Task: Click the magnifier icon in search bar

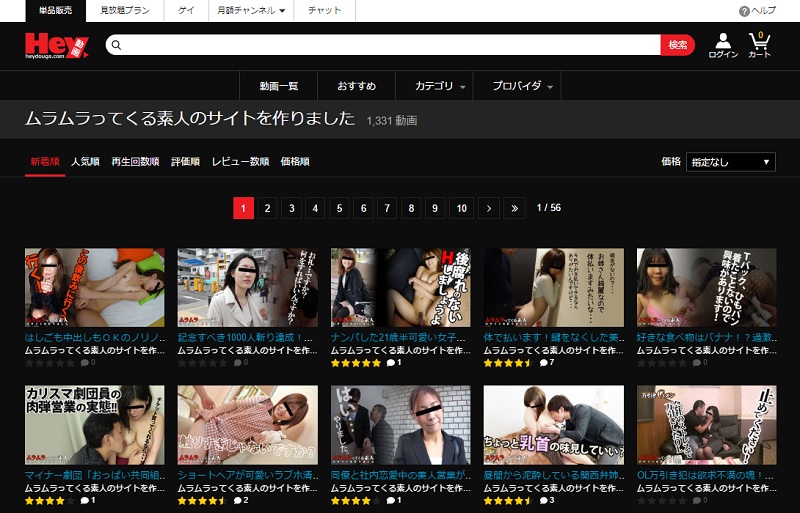Action: tap(116, 45)
